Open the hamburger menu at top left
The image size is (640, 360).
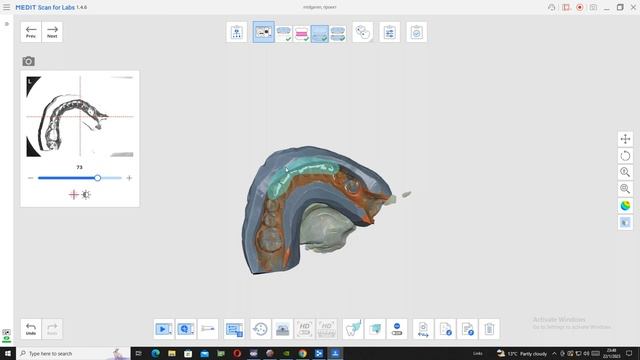pyautogui.click(x=7, y=7)
